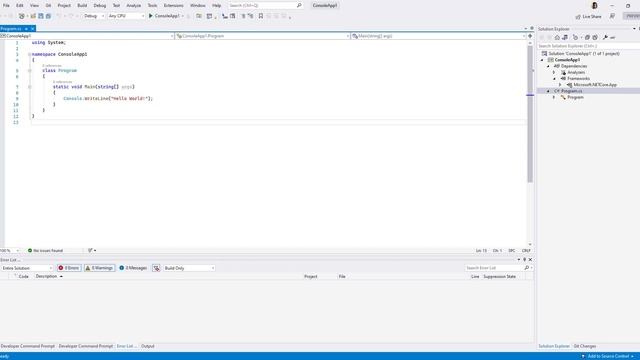Open the Build Only dropdown
The height and width of the screenshot is (360, 640).
coord(189,268)
